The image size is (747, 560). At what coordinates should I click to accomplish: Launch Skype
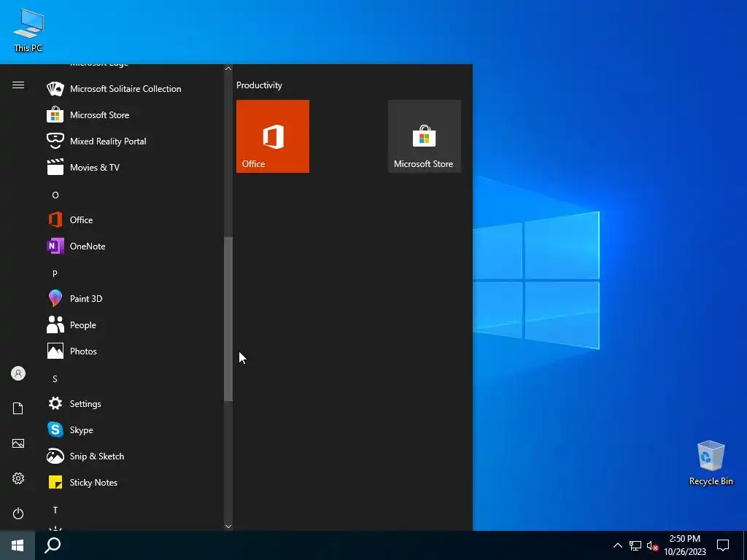click(133, 430)
